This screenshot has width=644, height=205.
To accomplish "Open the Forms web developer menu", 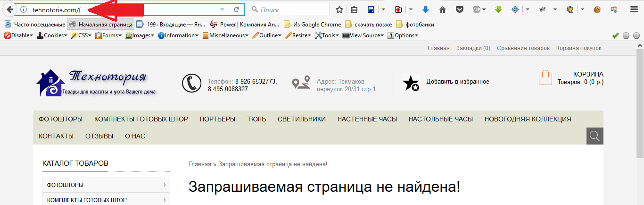I will click(109, 35).
